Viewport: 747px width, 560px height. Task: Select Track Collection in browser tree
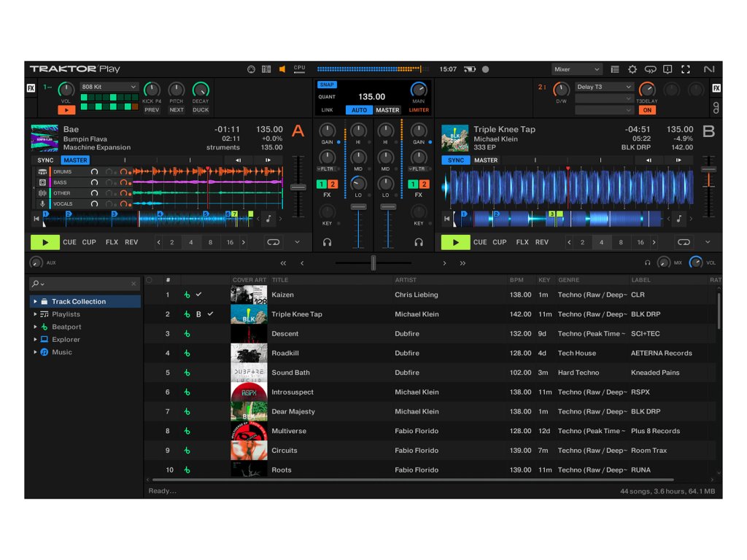tap(78, 301)
